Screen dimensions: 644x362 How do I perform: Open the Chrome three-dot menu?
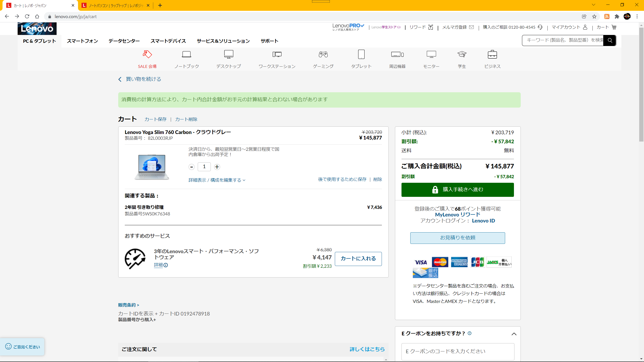click(637, 17)
